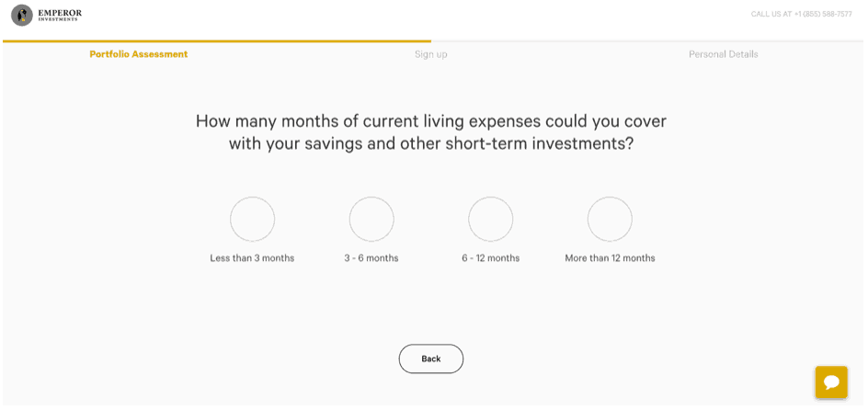Click the Emperor penguin logo icon

[x=22, y=15]
